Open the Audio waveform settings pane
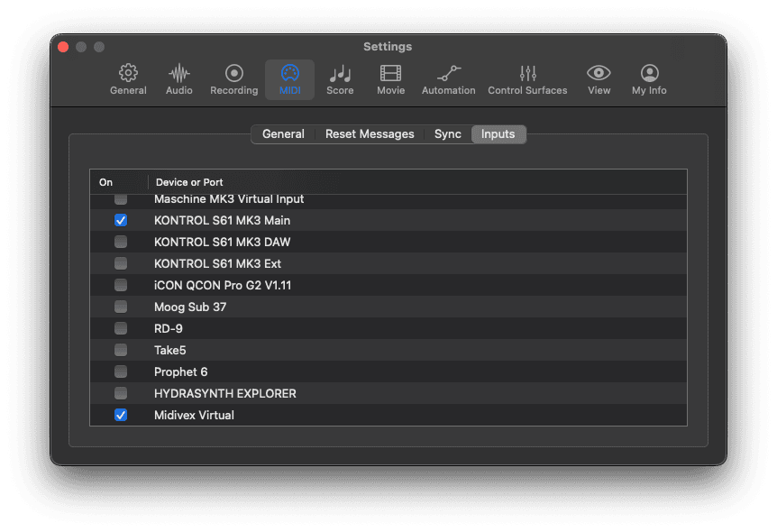Image resolution: width=777 pixels, height=532 pixels. [x=178, y=79]
